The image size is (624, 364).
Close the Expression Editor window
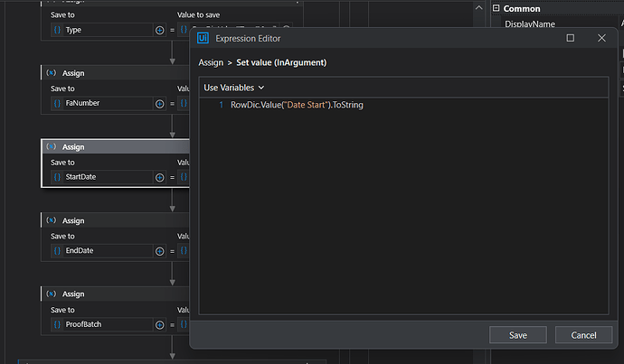tap(601, 38)
